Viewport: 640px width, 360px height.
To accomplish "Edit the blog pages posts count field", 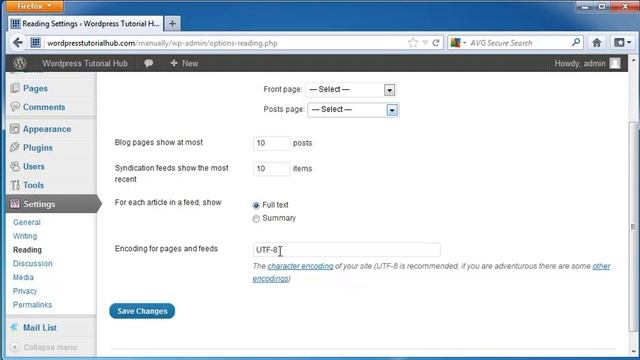I will point(271,143).
